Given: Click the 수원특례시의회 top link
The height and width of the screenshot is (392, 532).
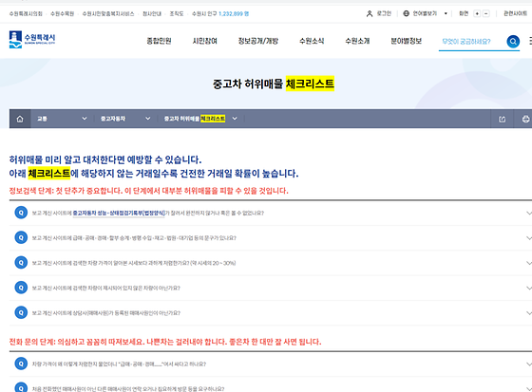Looking at the screenshot, I should [26, 13].
